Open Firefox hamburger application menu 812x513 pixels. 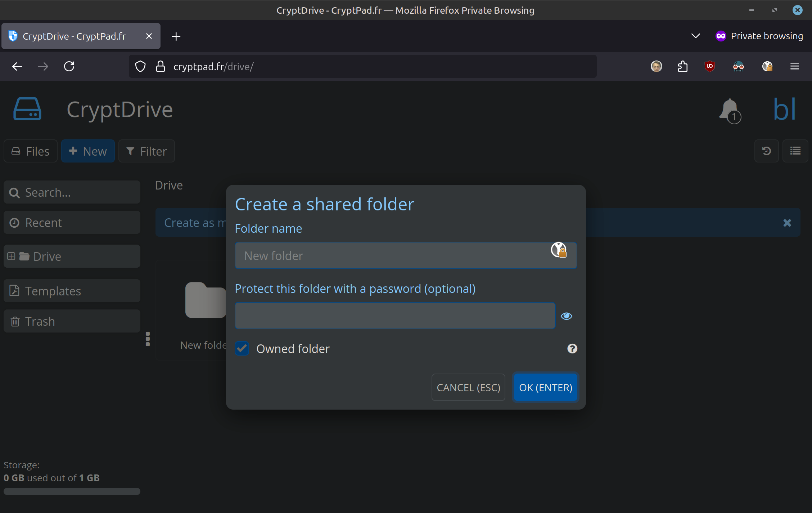(x=794, y=66)
